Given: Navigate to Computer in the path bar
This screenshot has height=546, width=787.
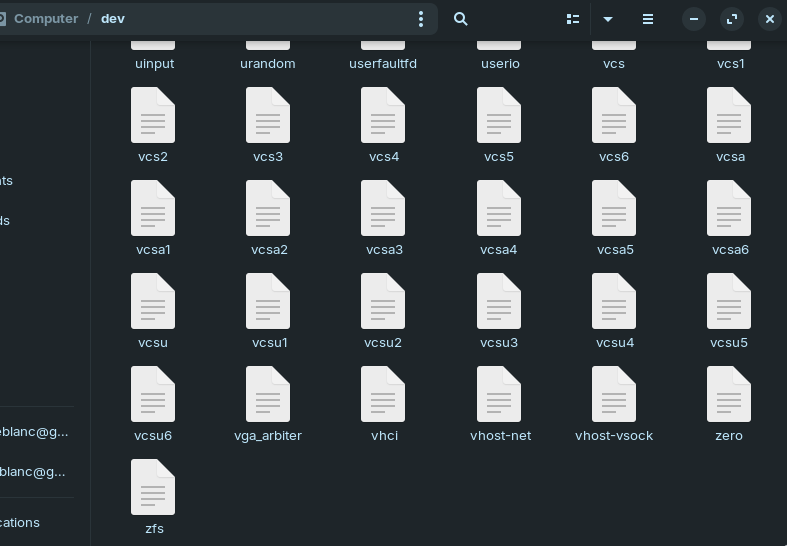Looking at the screenshot, I should coord(46,19).
